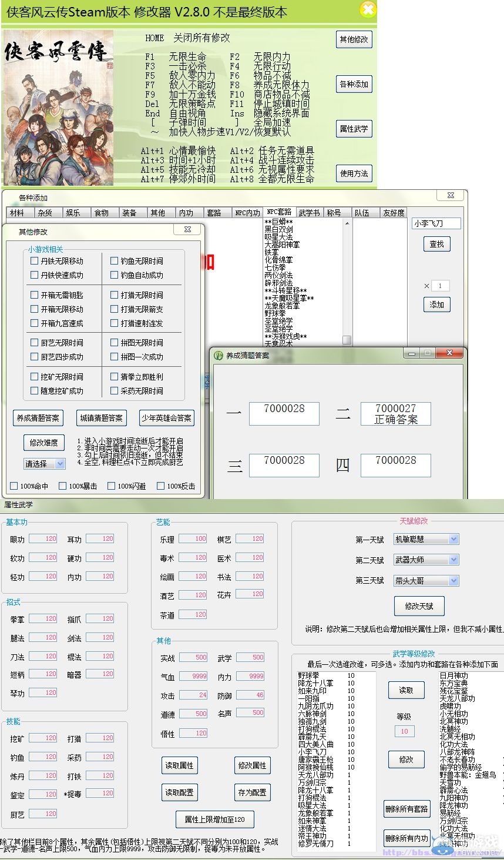This screenshot has width=504, height=860.
Task: Click the 读取配置 button
Action: (x=179, y=792)
